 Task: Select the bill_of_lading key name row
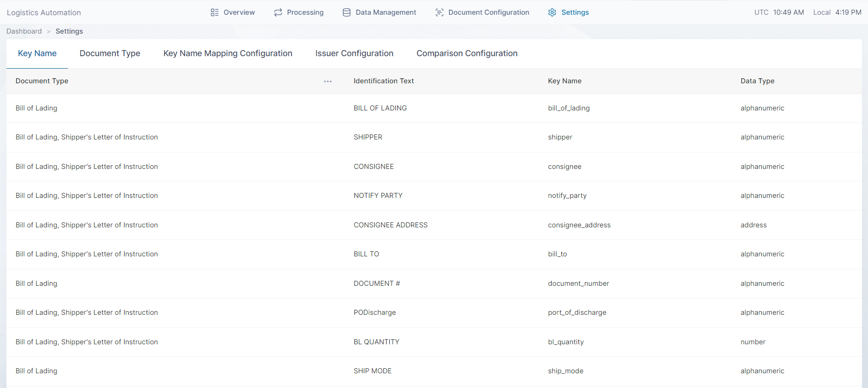pyautogui.click(x=569, y=108)
